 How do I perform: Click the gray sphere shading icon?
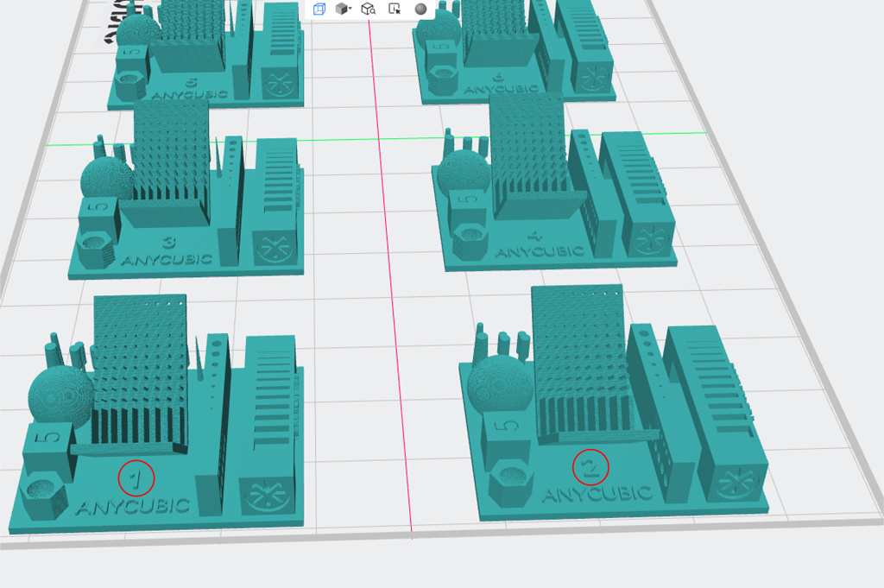[420, 9]
